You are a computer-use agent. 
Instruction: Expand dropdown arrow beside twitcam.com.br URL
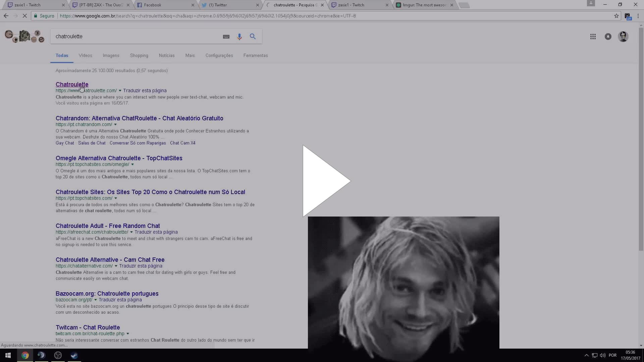coord(127,334)
